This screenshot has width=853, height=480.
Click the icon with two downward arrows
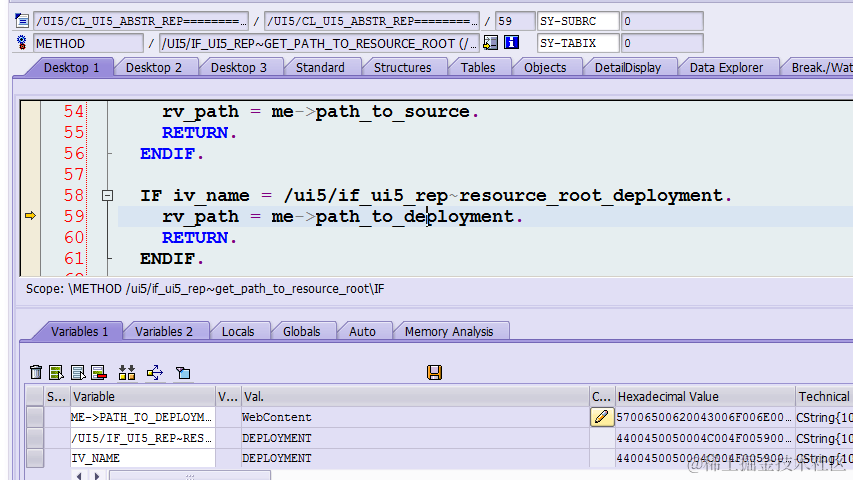(x=127, y=372)
